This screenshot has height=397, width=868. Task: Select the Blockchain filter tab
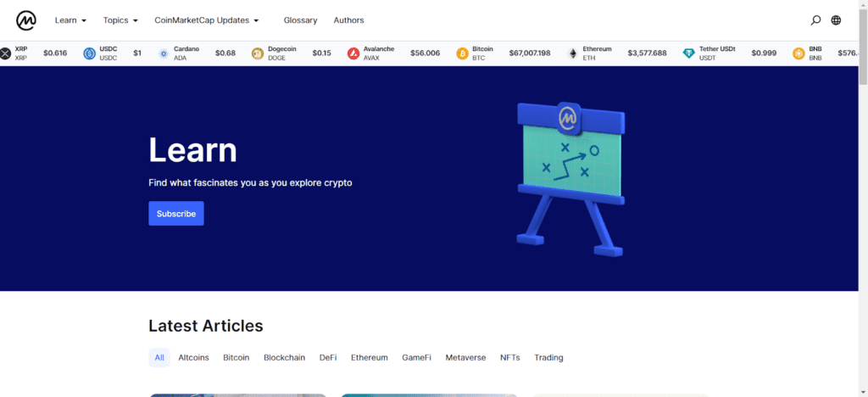pos(285,358)
